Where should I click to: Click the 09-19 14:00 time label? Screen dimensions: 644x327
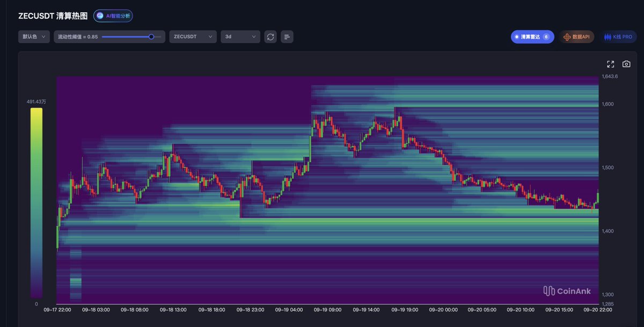pos(367,310)
